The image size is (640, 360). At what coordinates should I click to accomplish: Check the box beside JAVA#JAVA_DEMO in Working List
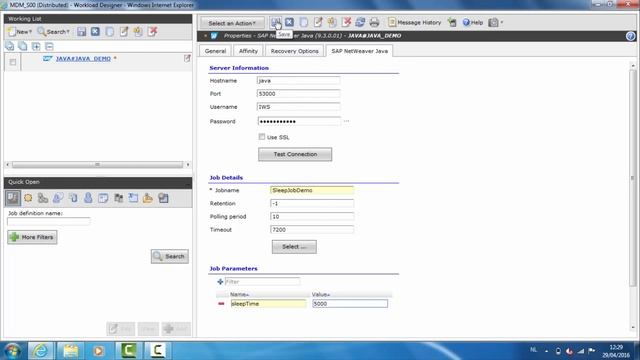(13, 62)
